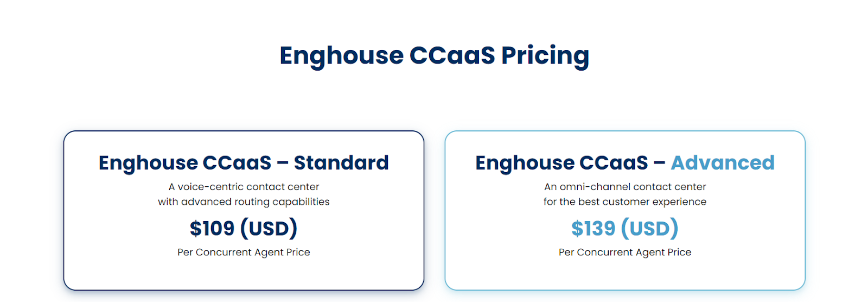
Task: Open the Enghouse CCaaS – Advanced plan title
Action: [624, 163]
